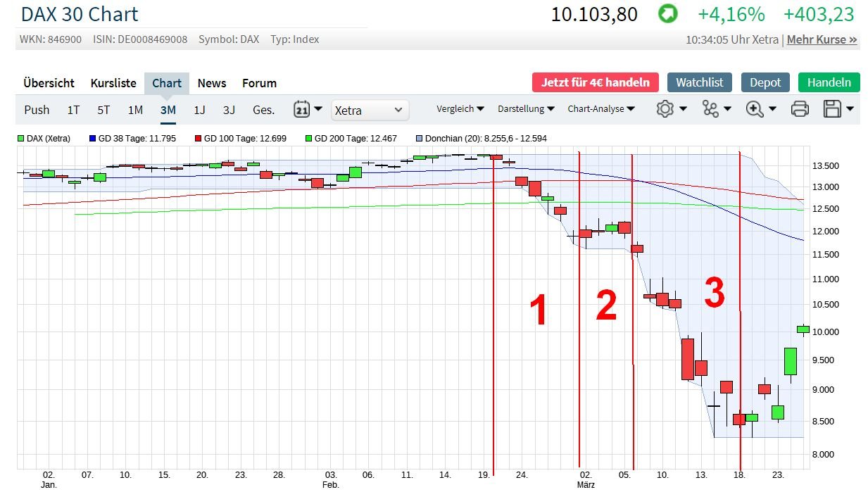This screenshot has height=492, width=868.
Task: Open the Forum tab
Action: 259,83
